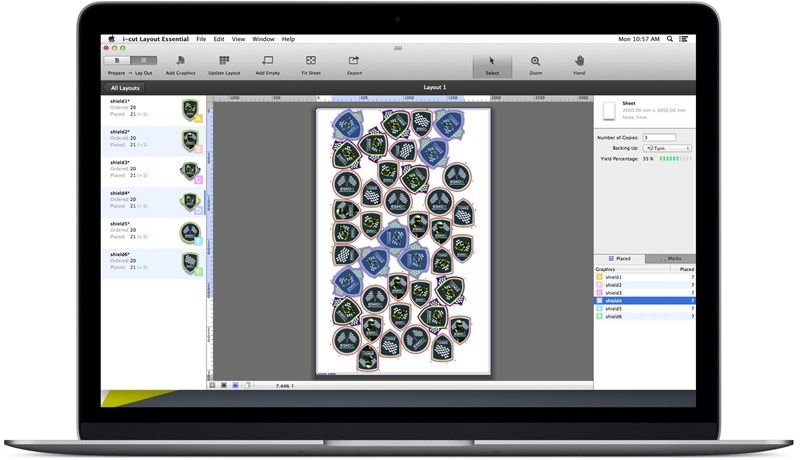800x460 pixels.
Task: Select shield2 thumbnail in graphics list
Action: [190, 140]
